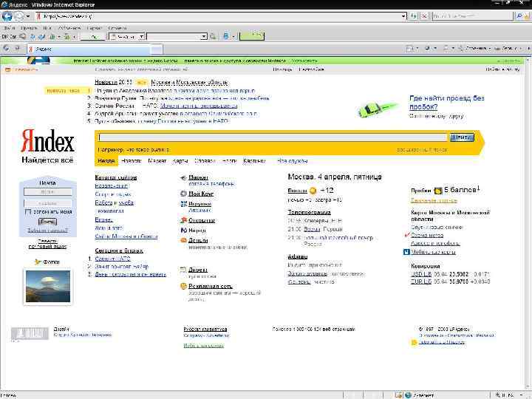Image resolution: width=532 pixels, height=399 pixels.
Task: Open the first menu bar item Файл
Action: point(9,28)
